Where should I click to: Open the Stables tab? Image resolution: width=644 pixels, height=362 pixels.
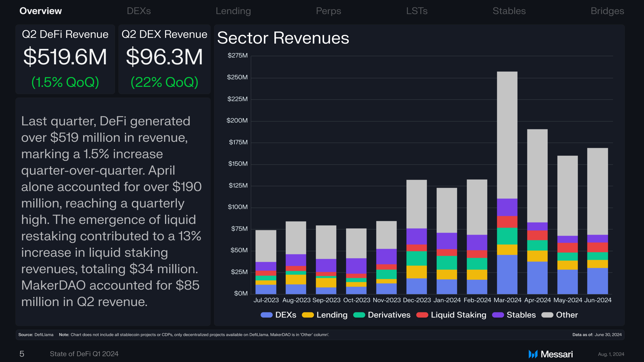509,11
